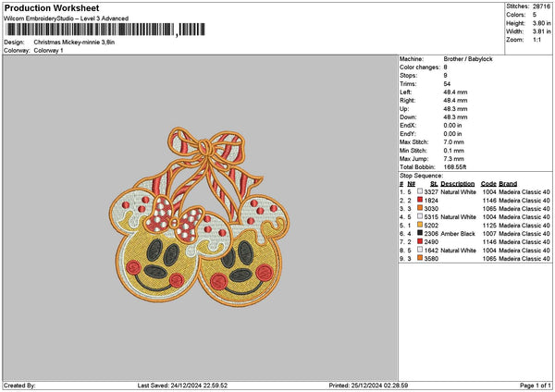Click 'Amber Black' description in row 6

point(457,234)
